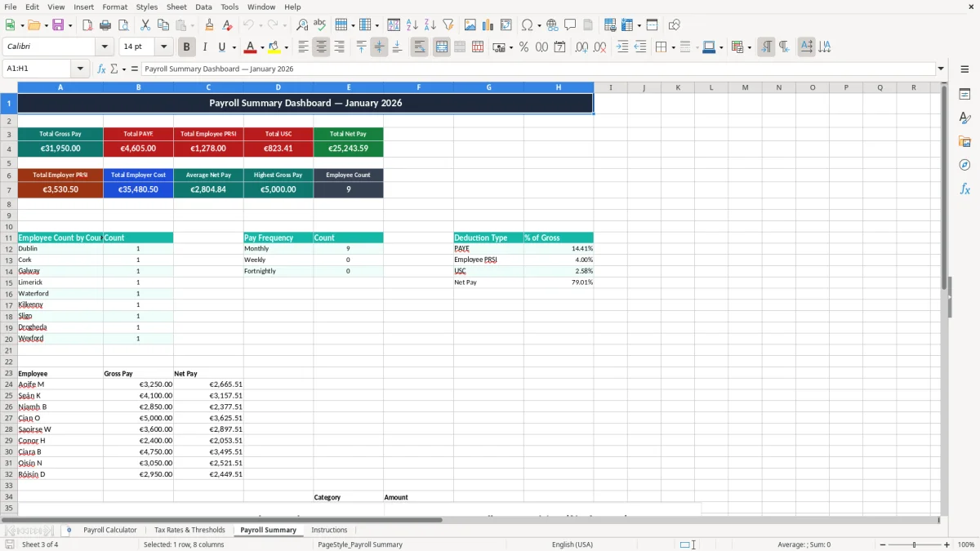Screen dimensions: 980x551
Task: Toggle Align Right
Action: pos(339,47)
